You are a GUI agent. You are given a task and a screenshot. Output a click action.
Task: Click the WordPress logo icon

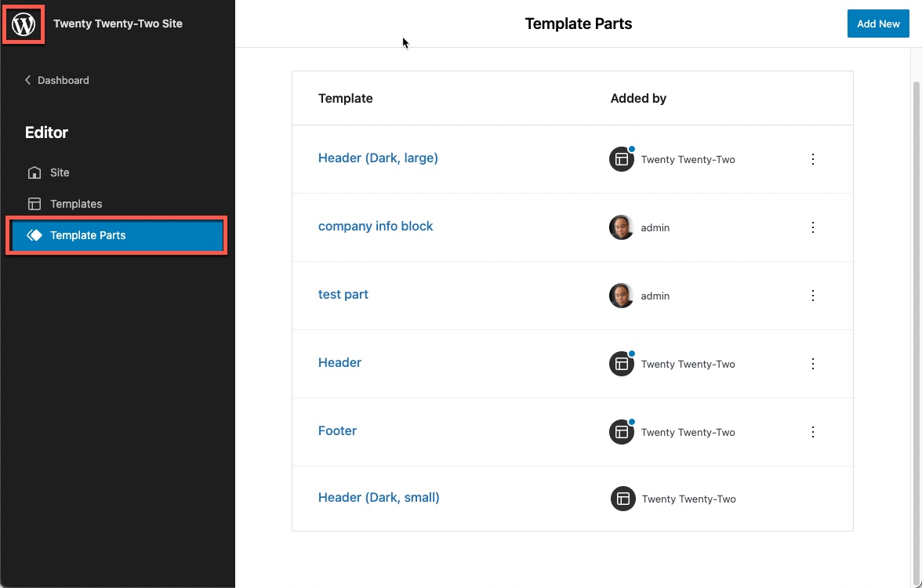click(24, 24)
